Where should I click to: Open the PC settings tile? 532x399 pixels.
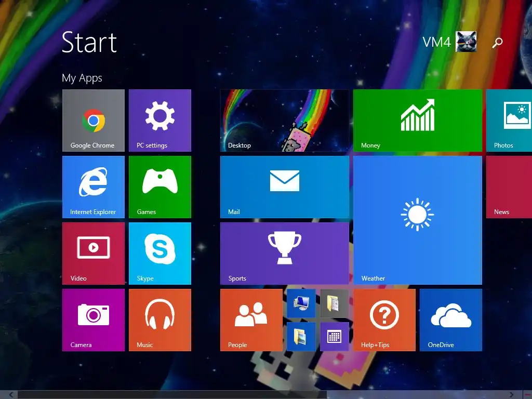click(x=160, y=121)
